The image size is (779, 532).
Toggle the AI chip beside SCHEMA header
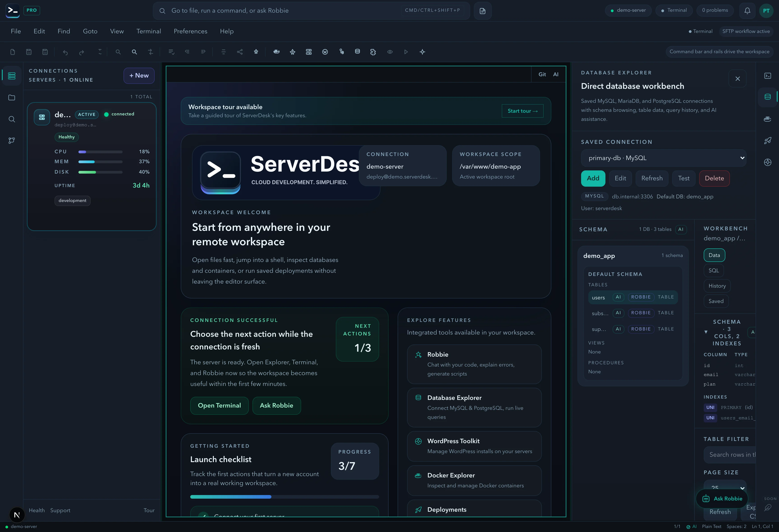681,230
